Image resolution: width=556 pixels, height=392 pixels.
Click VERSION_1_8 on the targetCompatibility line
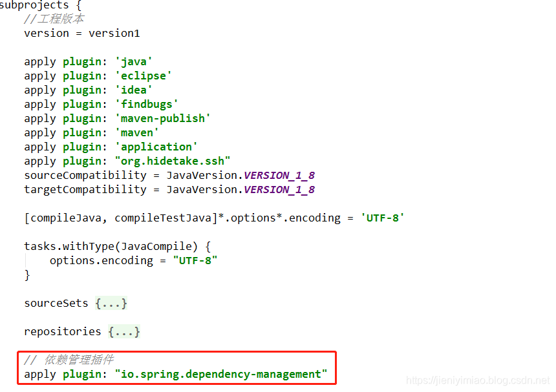point(279,190)
